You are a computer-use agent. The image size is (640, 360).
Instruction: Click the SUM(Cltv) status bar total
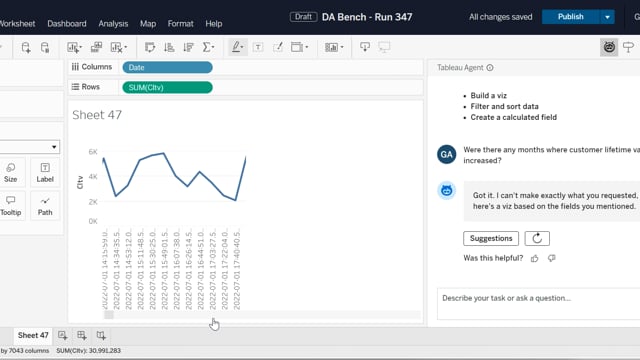88,351
